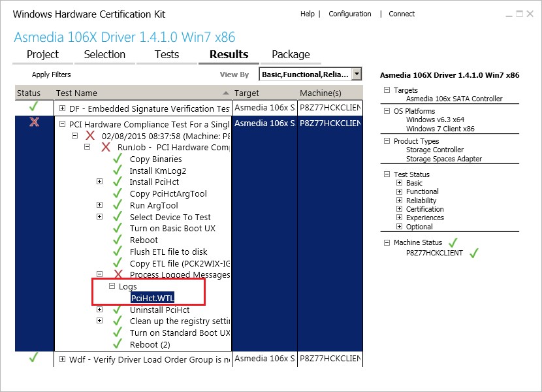The width and height of the screenshot is (542, 392).
Task: Click green check next to P8Z77HCKCLIENT
Action: click(474, 253)
